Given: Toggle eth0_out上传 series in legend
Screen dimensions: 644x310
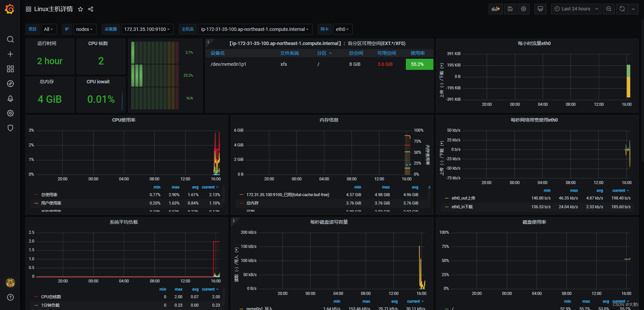Looking at the screenshot, I should coord(464,198).
